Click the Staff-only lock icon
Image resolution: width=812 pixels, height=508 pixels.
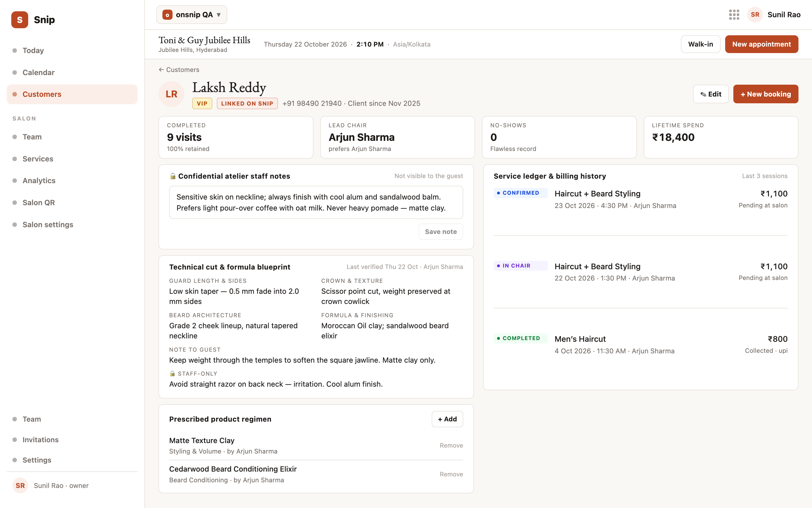click(x=172, y=374)
